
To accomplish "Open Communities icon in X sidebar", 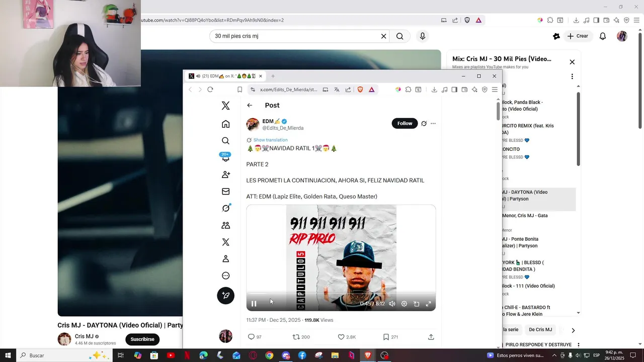I will click(225, 225).
